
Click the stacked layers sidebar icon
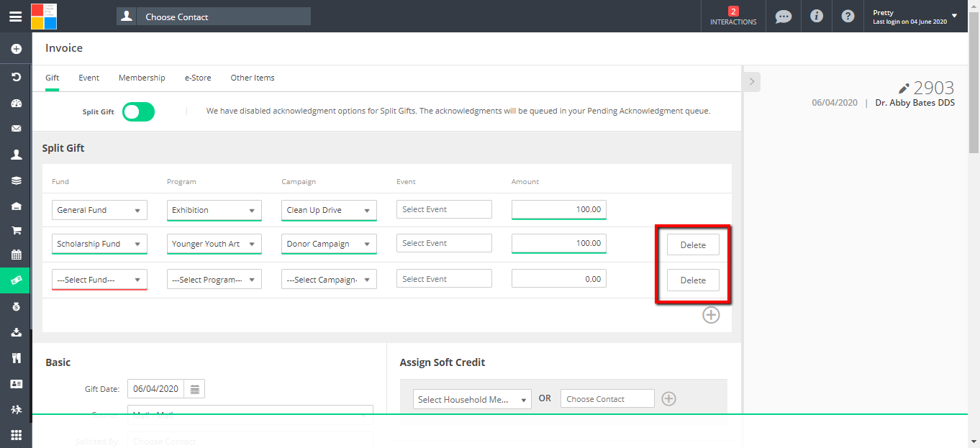pos(16,180)
